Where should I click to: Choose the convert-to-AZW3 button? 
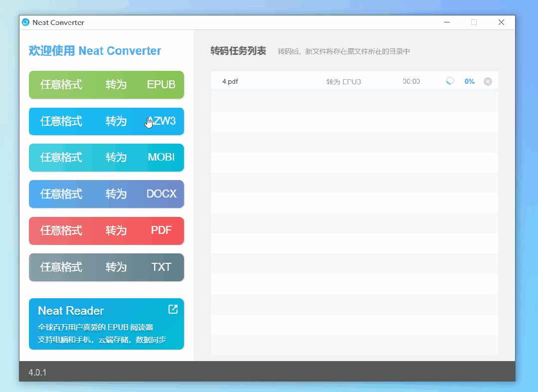pos(106,121)
